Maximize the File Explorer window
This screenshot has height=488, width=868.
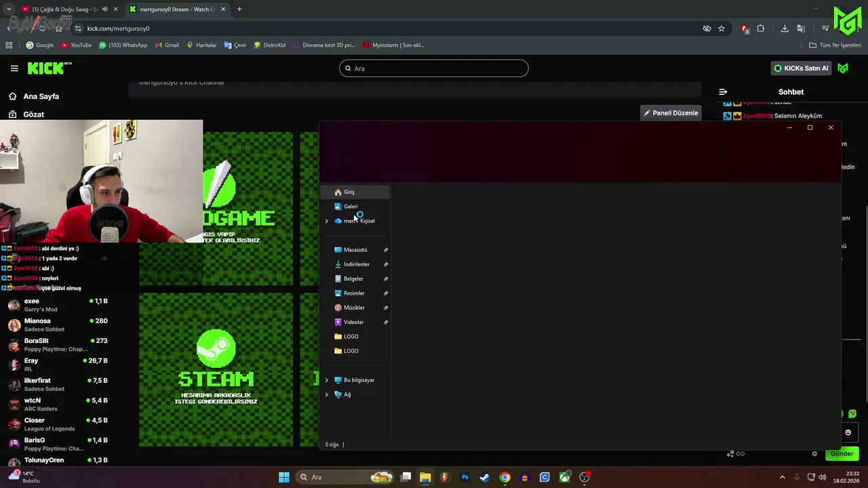(x=810, y=127)
